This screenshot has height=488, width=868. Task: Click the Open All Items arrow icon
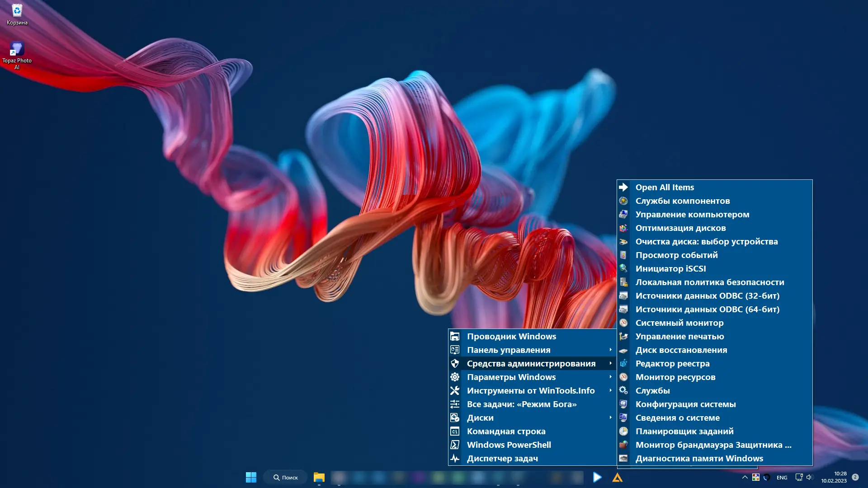623,187
